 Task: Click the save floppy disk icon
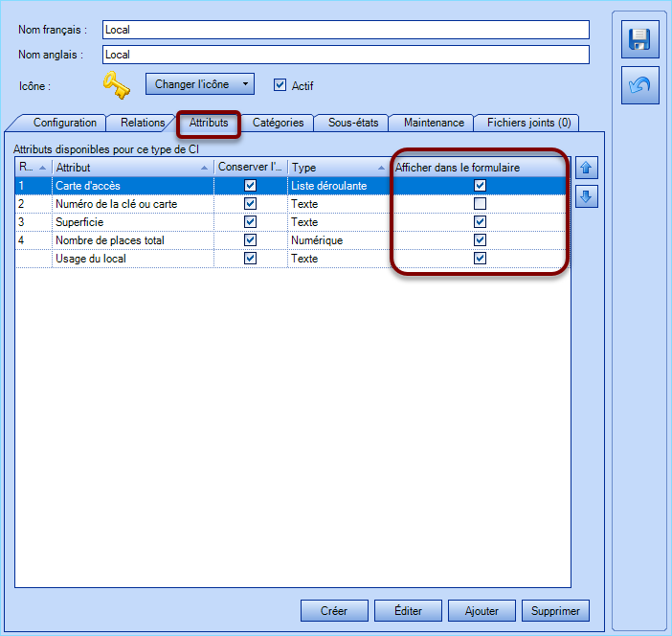click(638, 40)
